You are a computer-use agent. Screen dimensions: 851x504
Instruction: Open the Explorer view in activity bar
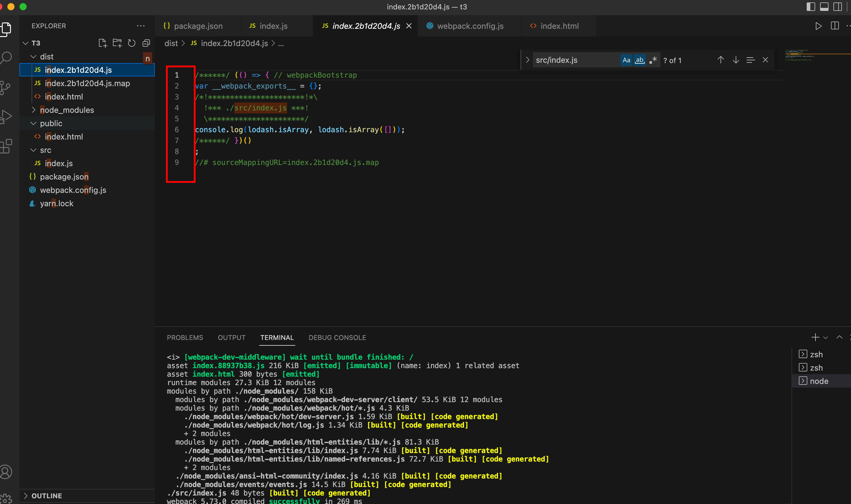5,29
